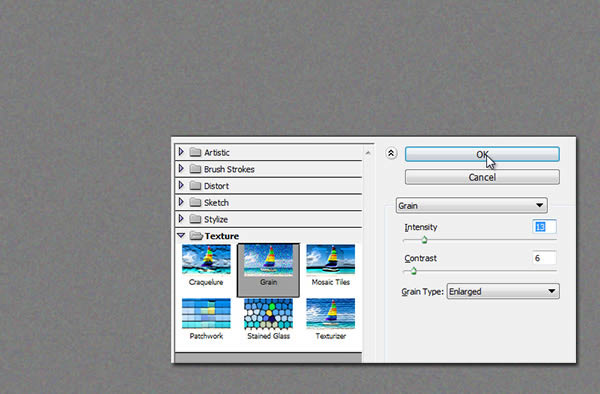Click the Artistic category label
Image resolution: width=600 pixels, height=394 pixels.
click(x=217, y=153)
